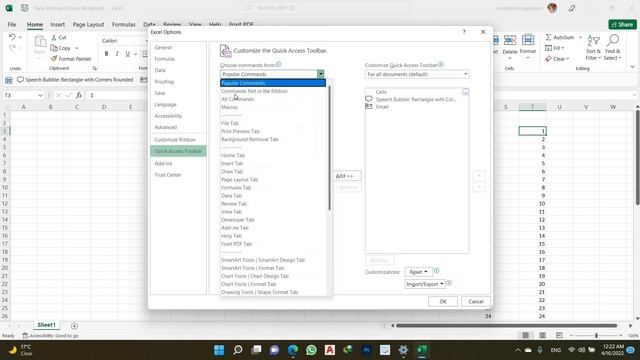Click the Excel icon in the taskbar
The height and width of the screenshot is (360, 640).
(x=422, y=350)
